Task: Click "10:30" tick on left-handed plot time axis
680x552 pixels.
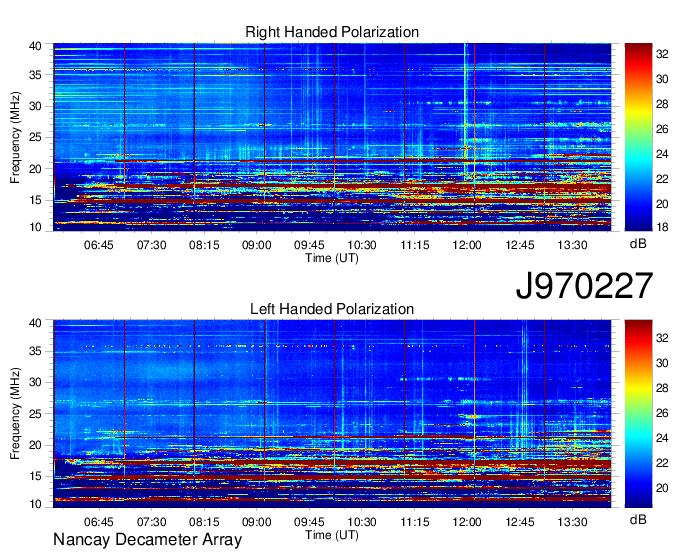Action: pos(362,522)
